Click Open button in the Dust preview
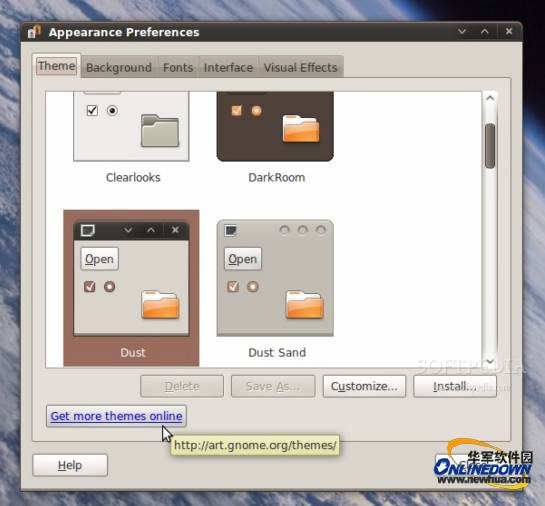The image size is (545, 506). click(x=99, y=259)
